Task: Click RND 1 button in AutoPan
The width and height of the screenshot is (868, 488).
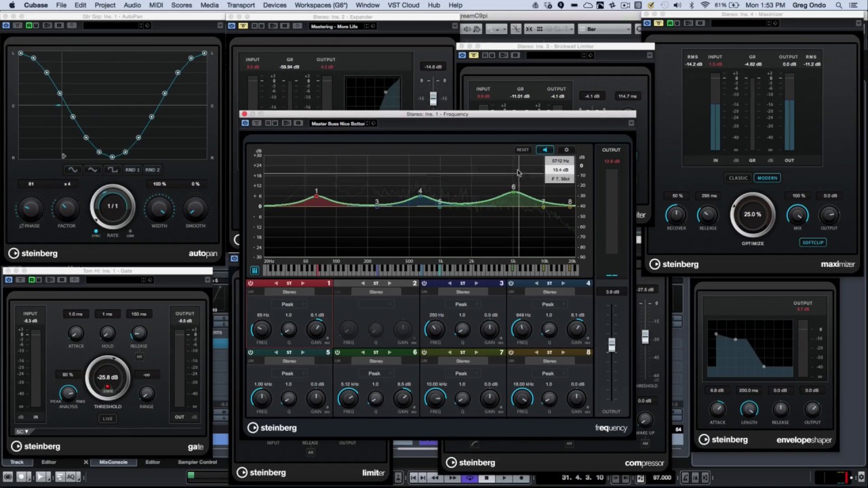Action: tap(133, 169)
